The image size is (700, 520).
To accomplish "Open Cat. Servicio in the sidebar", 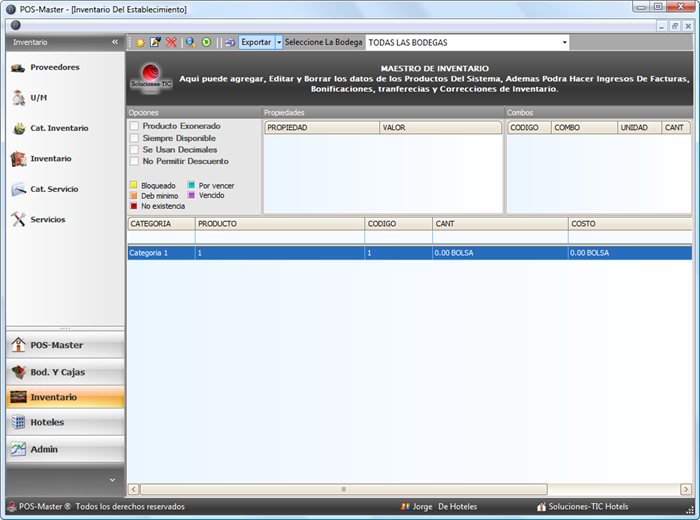I will (x=45, y=189).
